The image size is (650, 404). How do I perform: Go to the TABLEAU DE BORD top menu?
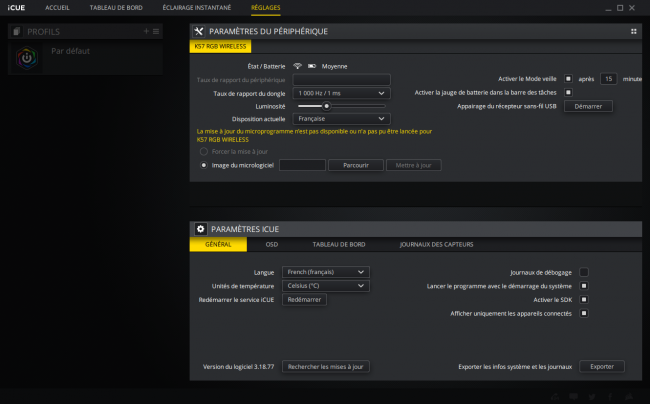pyautogui.click(x=116, y=8)
